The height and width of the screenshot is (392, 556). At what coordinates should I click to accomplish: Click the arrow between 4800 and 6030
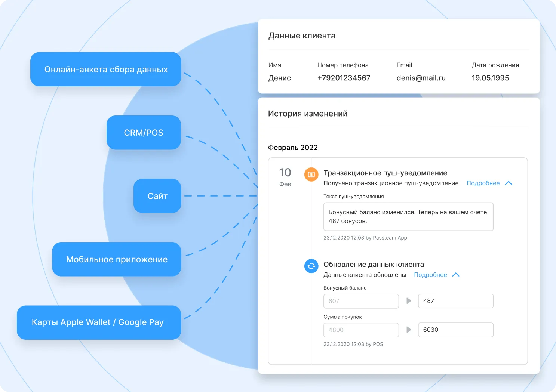tap(409, 330)
